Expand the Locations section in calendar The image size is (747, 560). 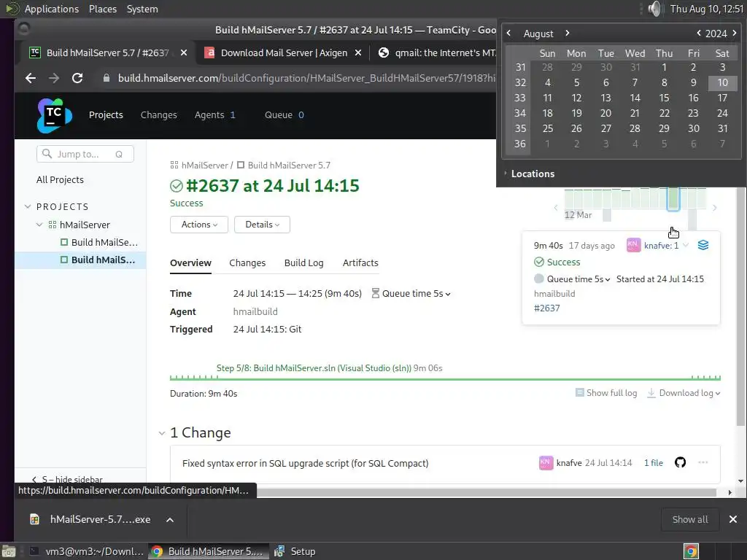pyautogui.click(x=533, y=174)
